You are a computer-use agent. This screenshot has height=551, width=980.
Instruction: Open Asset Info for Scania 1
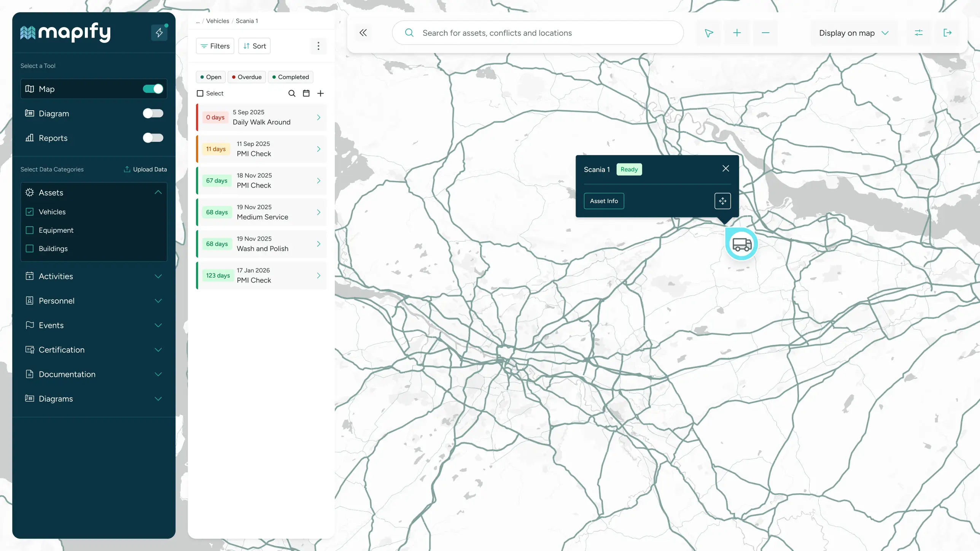(604, 201)
